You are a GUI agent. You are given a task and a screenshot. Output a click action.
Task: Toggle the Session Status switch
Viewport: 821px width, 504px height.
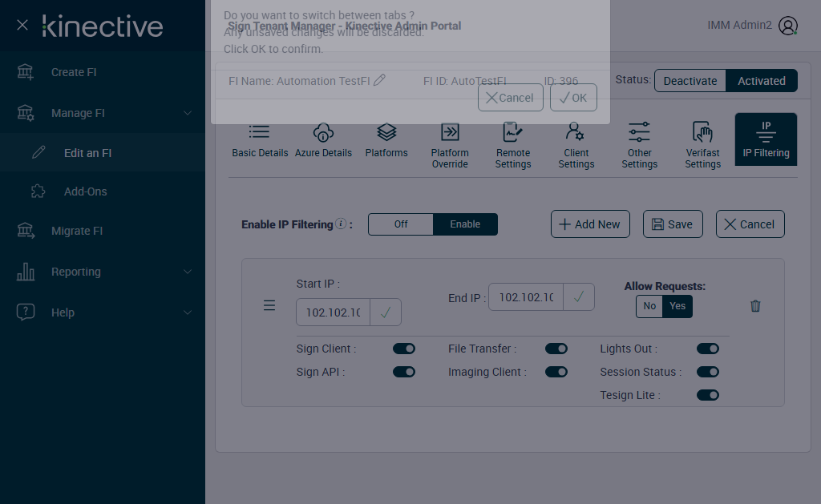(x=708, y=372)
